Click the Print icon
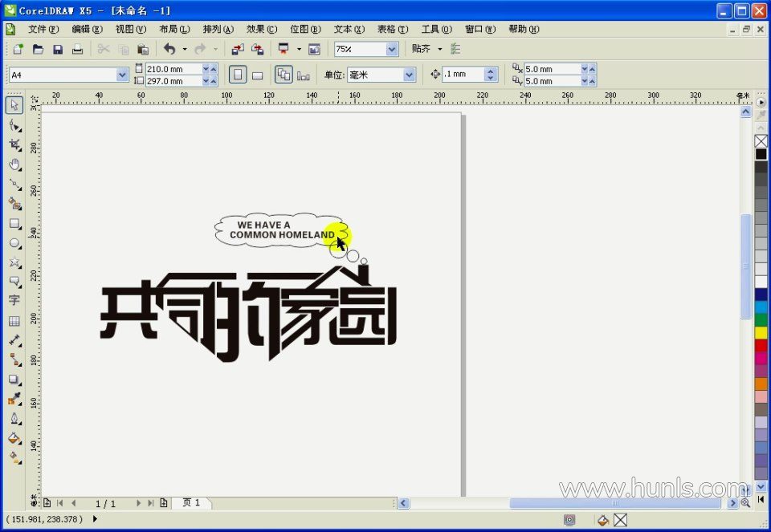771x532 pixels. click(x=77, y=50)
